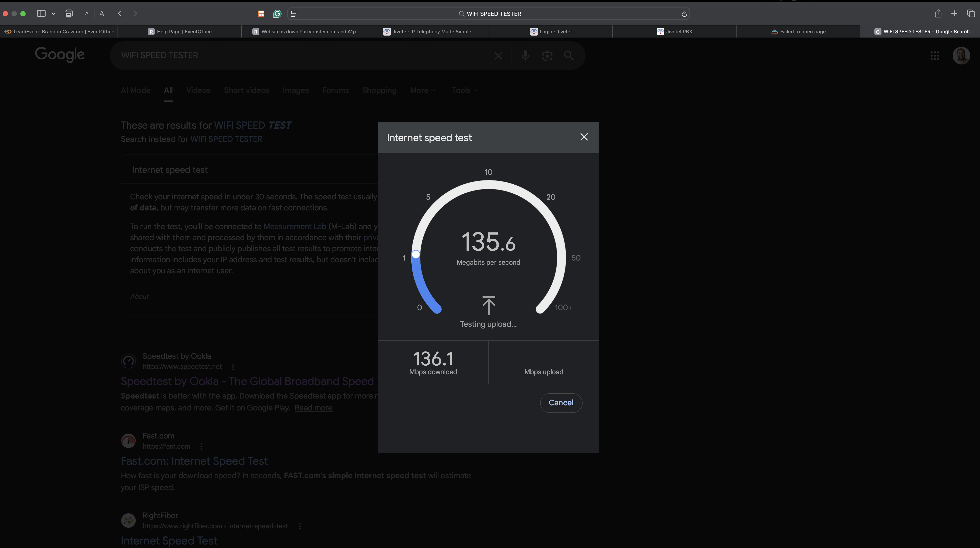Click the Share icon in Safari toolbar
This screenshot has width=980, height=548.
(x=938, y=13)
